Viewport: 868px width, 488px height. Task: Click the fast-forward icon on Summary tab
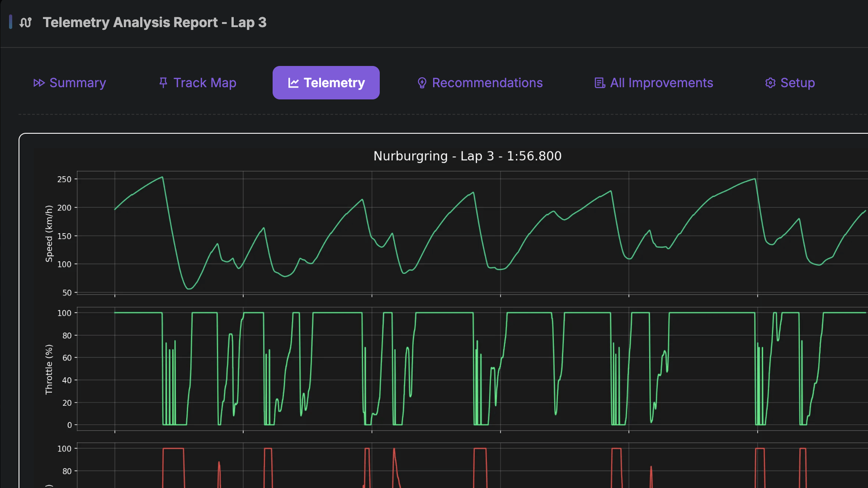coord(39,83)
